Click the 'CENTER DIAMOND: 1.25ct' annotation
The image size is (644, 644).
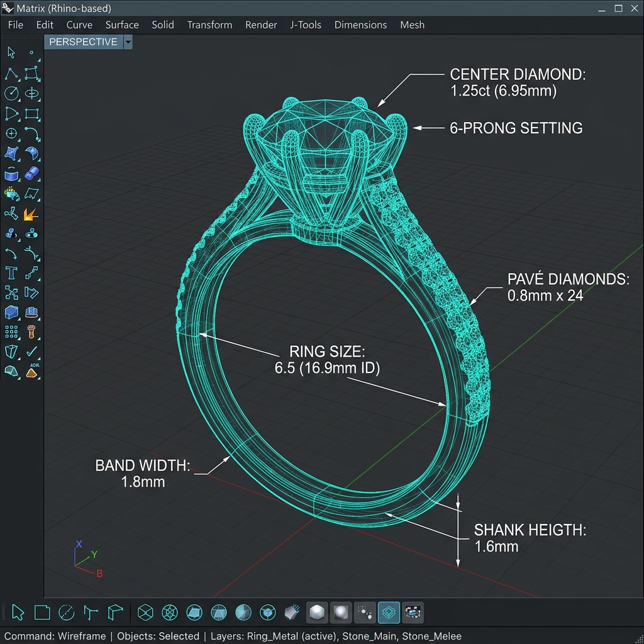click(x=518, y=82)
